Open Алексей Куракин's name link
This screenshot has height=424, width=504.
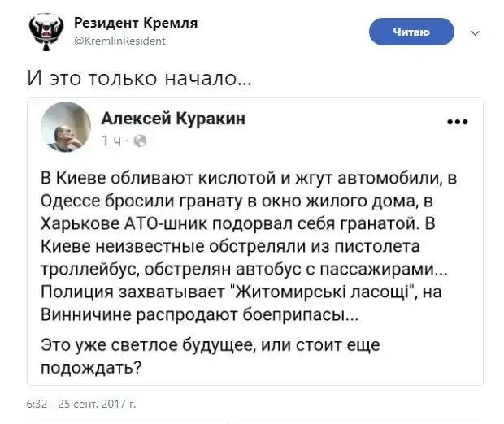point(172,119)
